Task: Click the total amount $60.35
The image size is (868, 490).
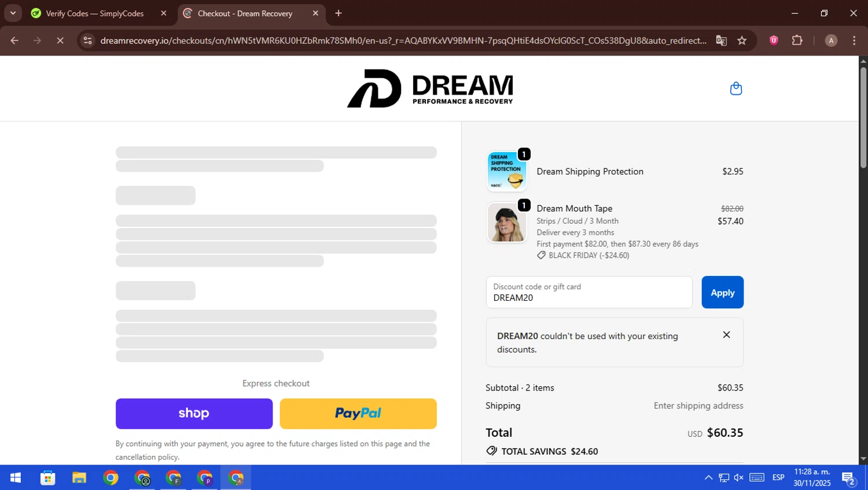Action: (x=724, y=433)
